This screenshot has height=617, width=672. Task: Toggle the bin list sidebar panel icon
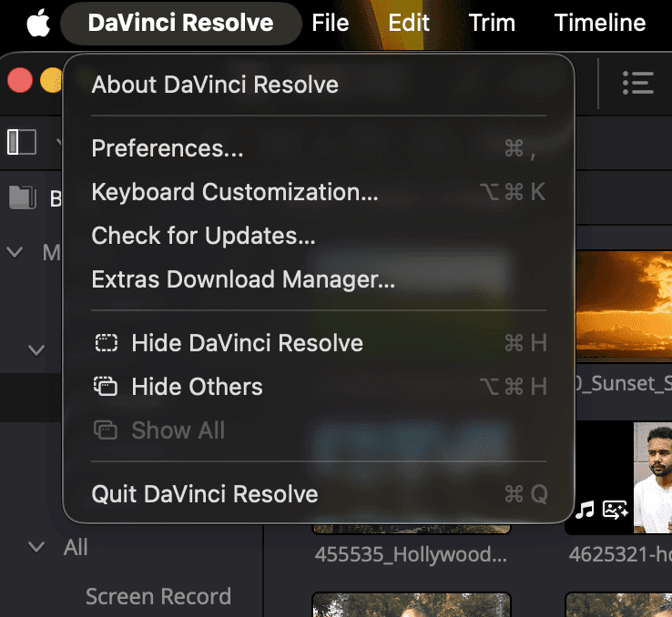tap(22, 142)
